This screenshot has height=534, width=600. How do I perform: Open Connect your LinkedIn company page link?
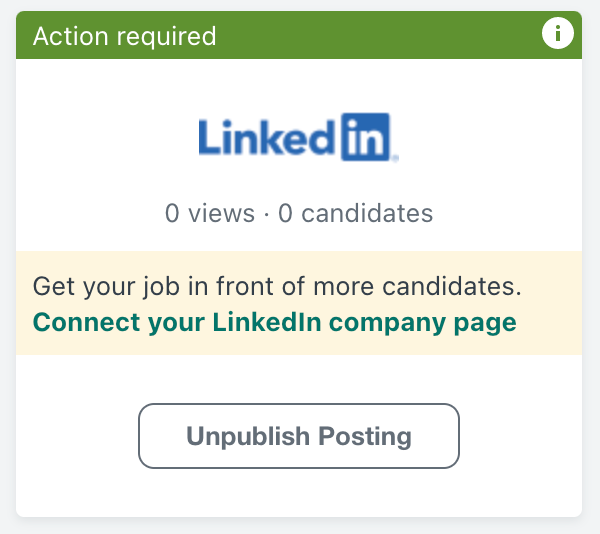(275, 323)
